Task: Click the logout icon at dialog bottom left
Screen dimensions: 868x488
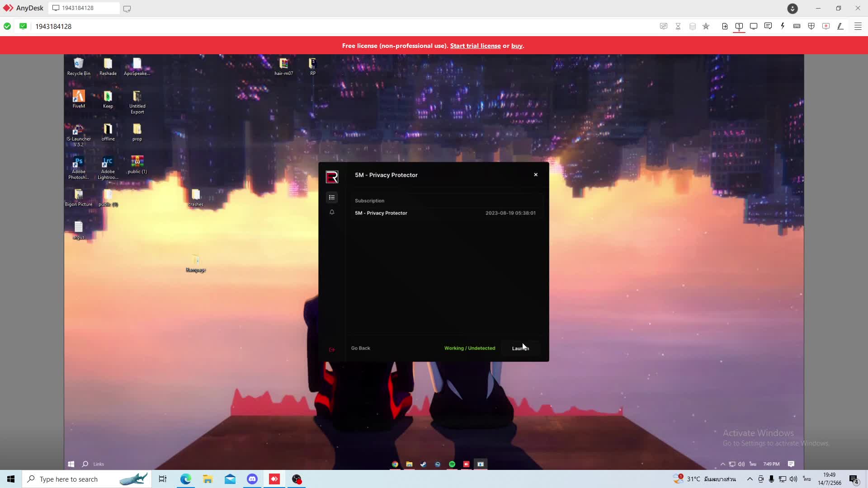Action: point(332,349)
